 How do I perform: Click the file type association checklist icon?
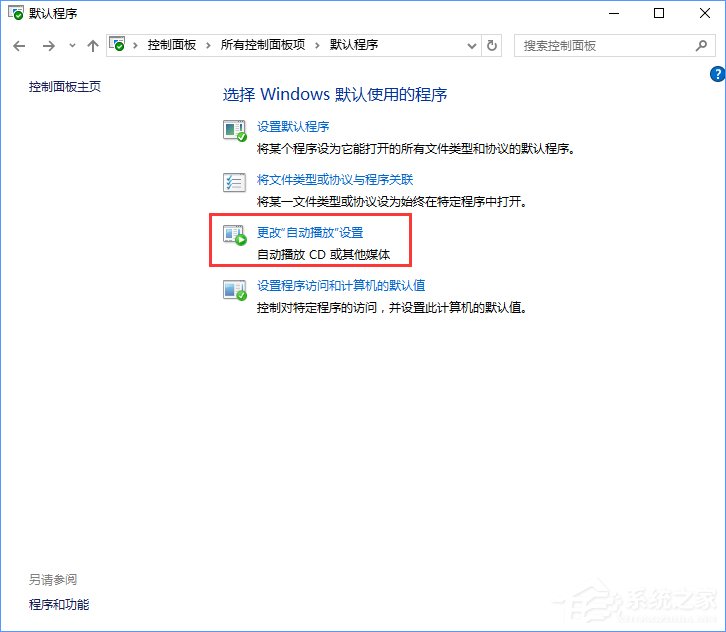(234, 183)
